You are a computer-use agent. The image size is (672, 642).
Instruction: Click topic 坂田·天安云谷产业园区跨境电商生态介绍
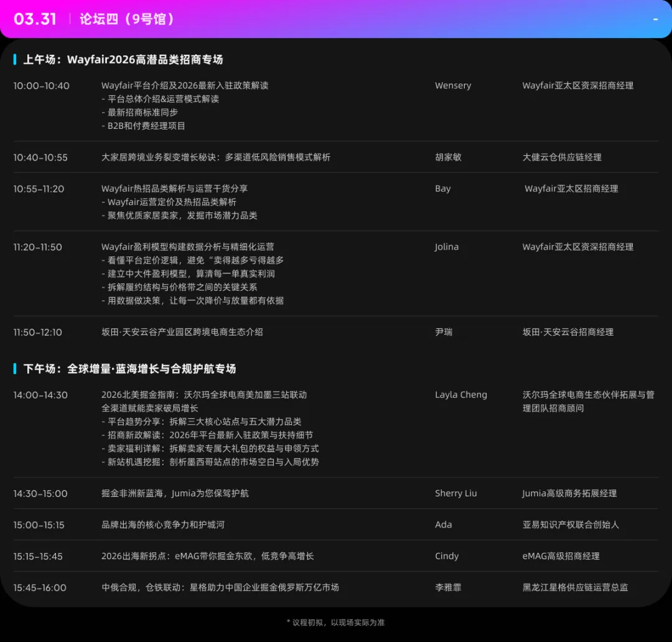point(182,332)
